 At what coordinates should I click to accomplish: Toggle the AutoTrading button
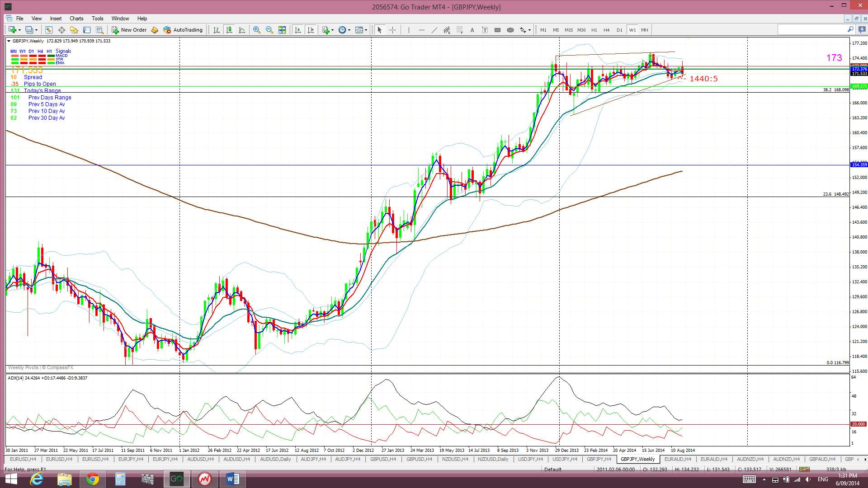(x=183, y=30)
